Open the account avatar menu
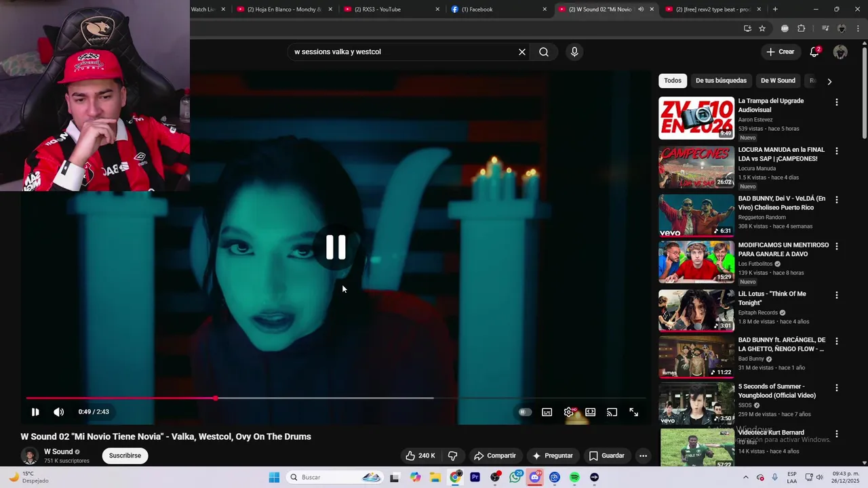This screenshot has width=868, height=488. point(840,52)
